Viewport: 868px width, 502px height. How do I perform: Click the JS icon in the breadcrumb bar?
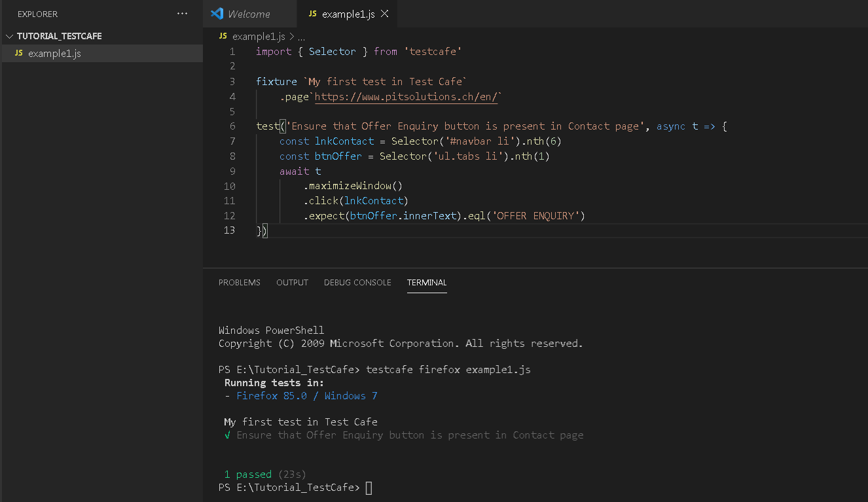(x=223, y=37)
